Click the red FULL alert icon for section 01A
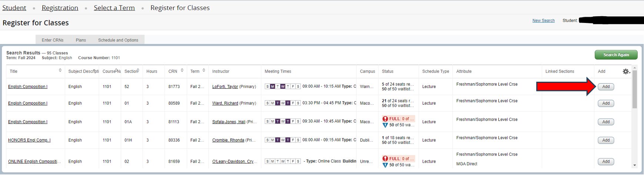Screen dimensions: 644x176 click(385, 119)
